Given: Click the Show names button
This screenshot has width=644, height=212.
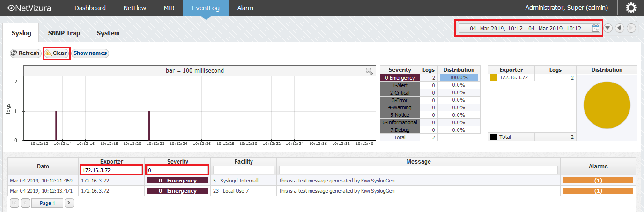Looking at the screenshot, I should (90, 53).
